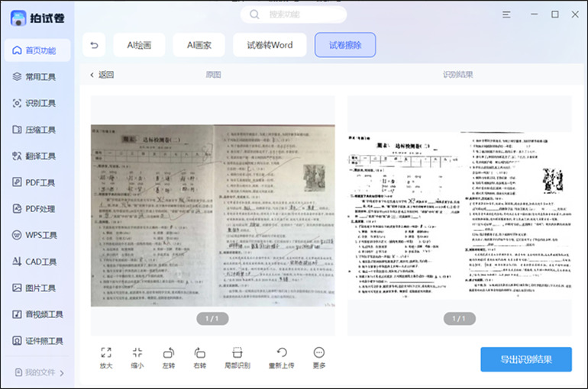
Task: Open PDF处理 in the sidebar
Action: tap(34, 208)
